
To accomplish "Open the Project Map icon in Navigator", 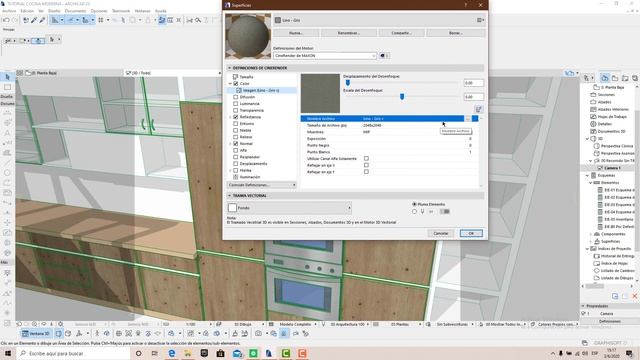I will coord(604,78).
